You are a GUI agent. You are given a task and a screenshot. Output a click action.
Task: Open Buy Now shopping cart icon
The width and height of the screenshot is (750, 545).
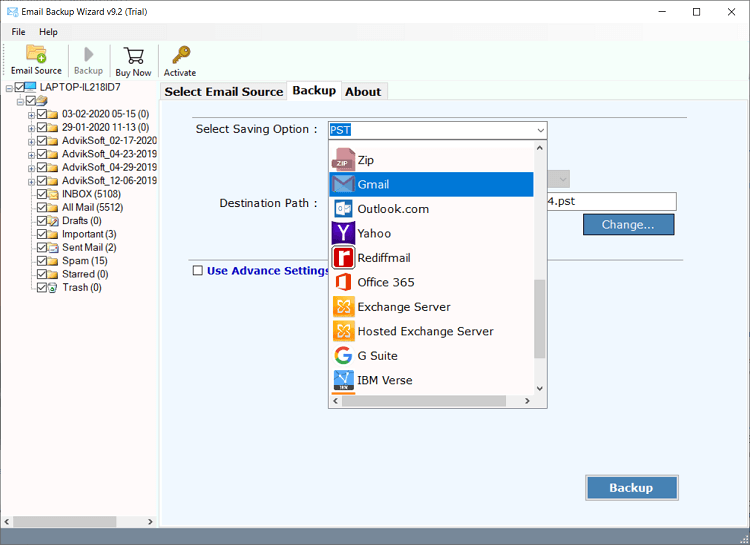[x=133, y=56]
